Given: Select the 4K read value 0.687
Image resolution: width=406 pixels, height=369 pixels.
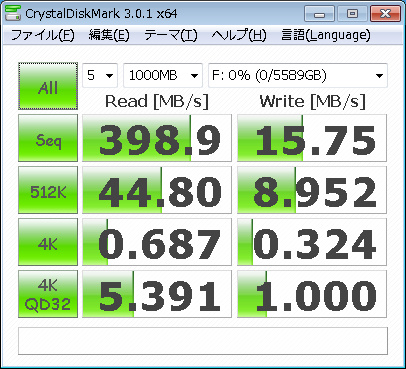Looking at the screenshot, I should 157,242.
